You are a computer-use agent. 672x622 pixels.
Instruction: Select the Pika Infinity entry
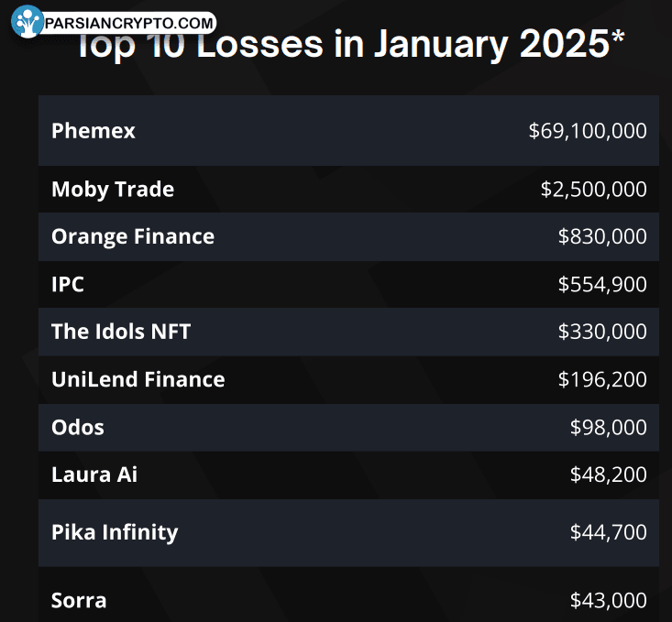pos(115,532)
